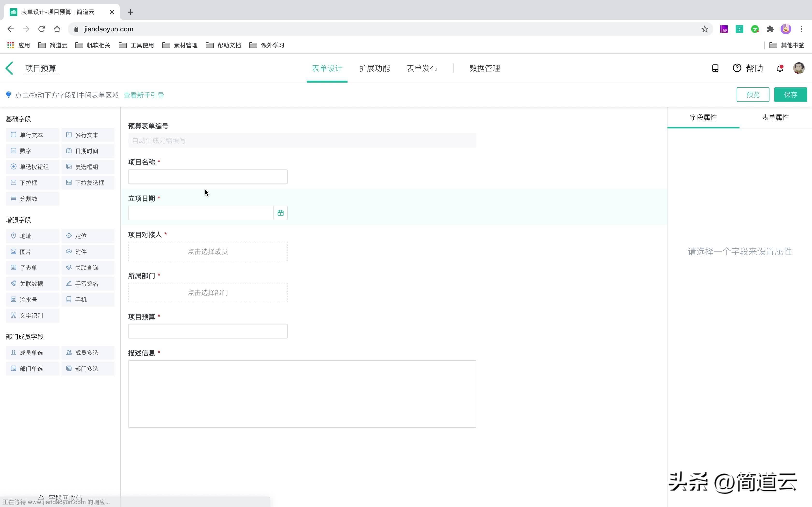Viewport: 812px width, 507px height.
Task: Open the notification bell
Action: 780,68
